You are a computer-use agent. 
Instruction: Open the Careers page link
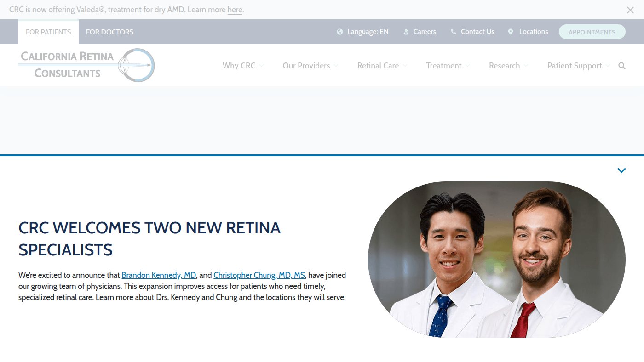[425, 32]
